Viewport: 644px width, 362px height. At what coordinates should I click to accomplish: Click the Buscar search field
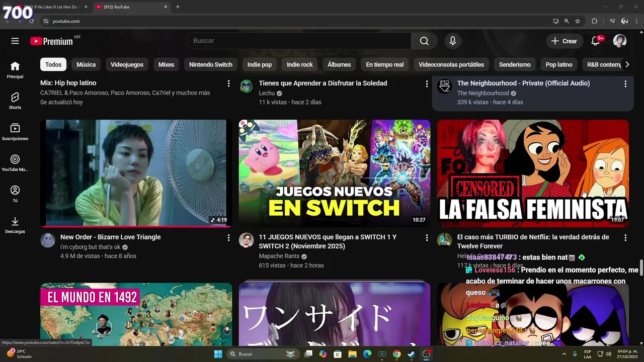point(299,41)
